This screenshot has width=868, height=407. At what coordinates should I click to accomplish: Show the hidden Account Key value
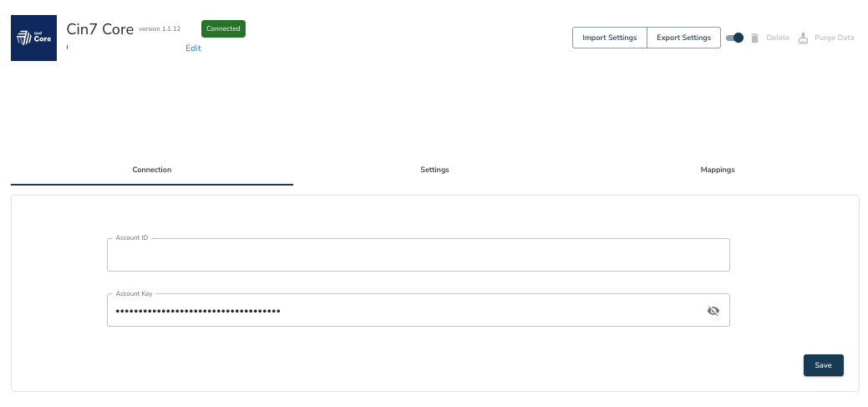pyautogui.click(x=713, y=311)
